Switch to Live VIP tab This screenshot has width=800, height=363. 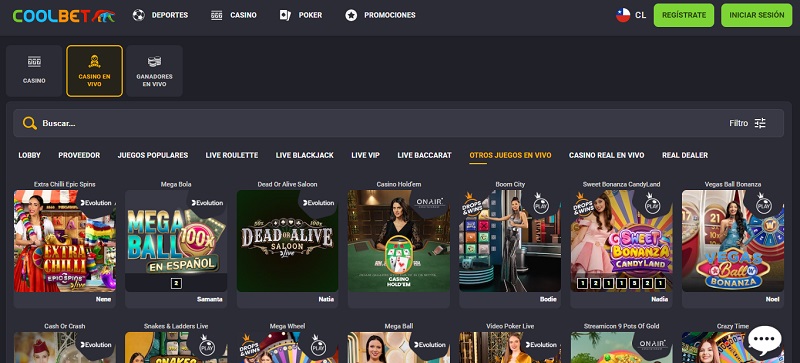[x=366, y=155]
